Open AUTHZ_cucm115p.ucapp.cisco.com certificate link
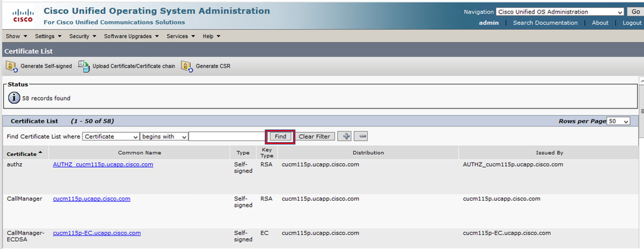The height and width of the screenshot is (249, 644). point(103,164)
